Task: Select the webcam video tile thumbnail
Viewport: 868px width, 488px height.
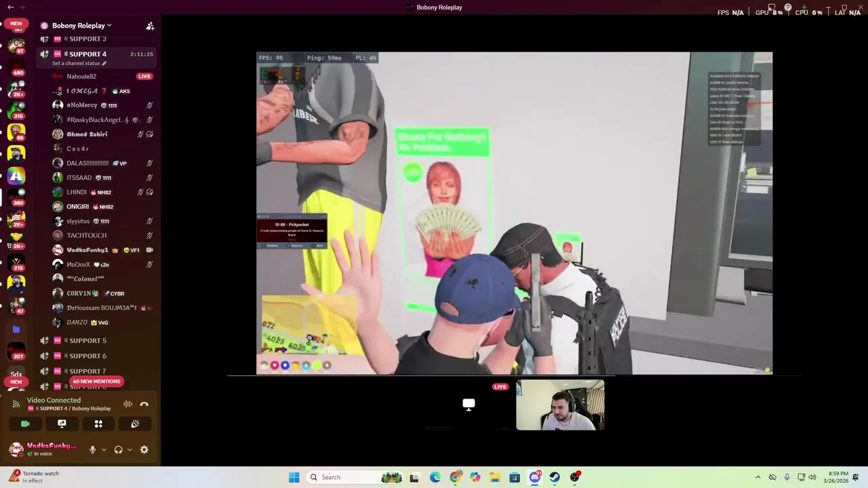Action: [560, 405]
